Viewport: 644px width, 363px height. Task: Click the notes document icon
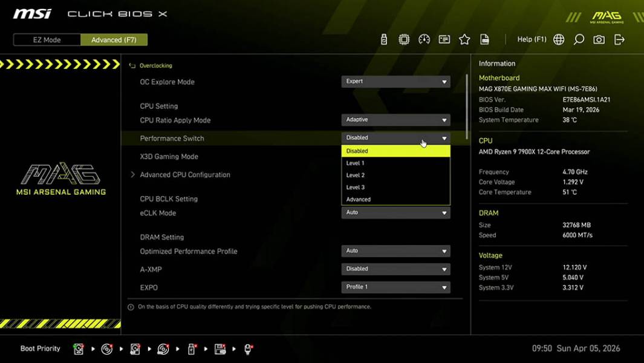click(485, 39)
